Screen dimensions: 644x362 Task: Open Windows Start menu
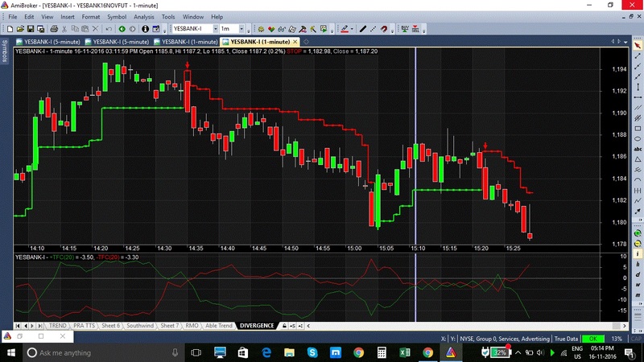11,352
